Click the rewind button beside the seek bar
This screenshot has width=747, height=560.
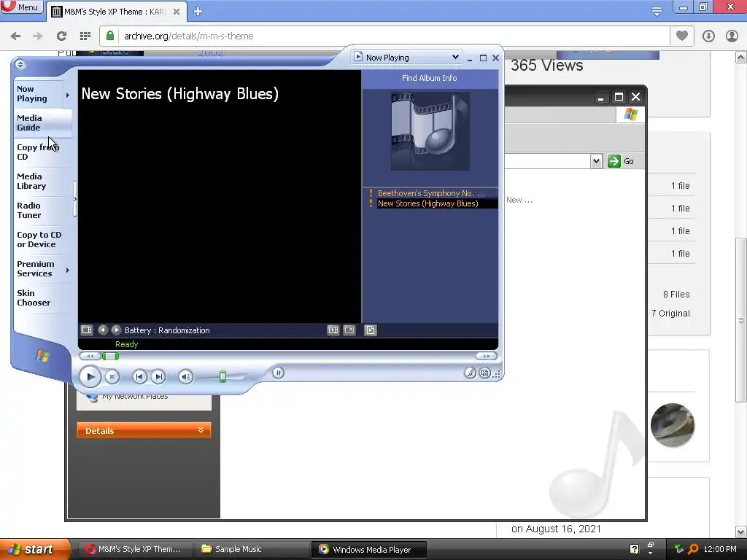coord(90,356)
